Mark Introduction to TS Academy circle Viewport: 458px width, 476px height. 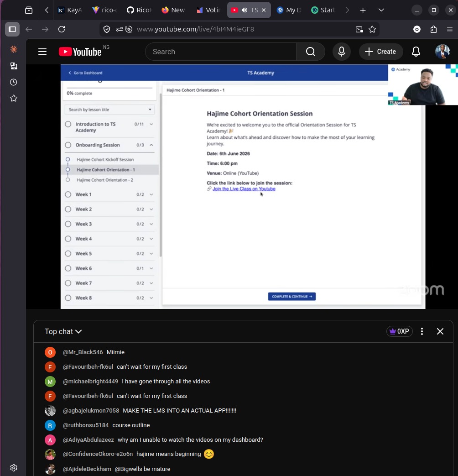[x=68, y=124]
